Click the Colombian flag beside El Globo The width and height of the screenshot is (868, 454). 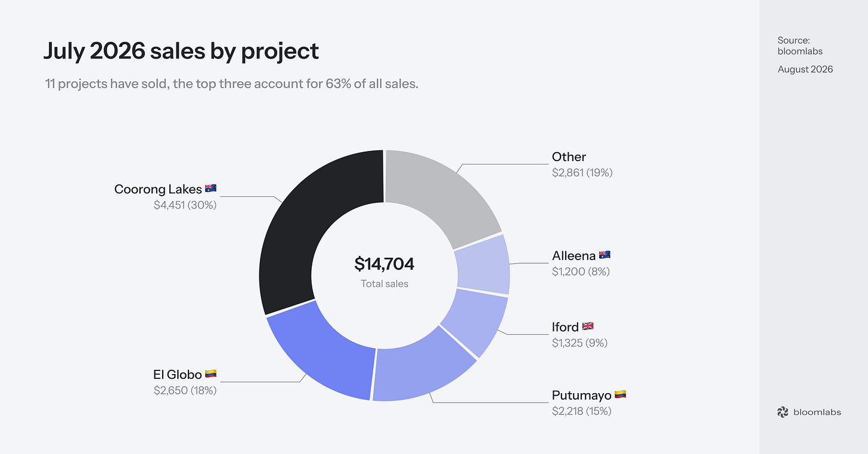coord(210,374)
